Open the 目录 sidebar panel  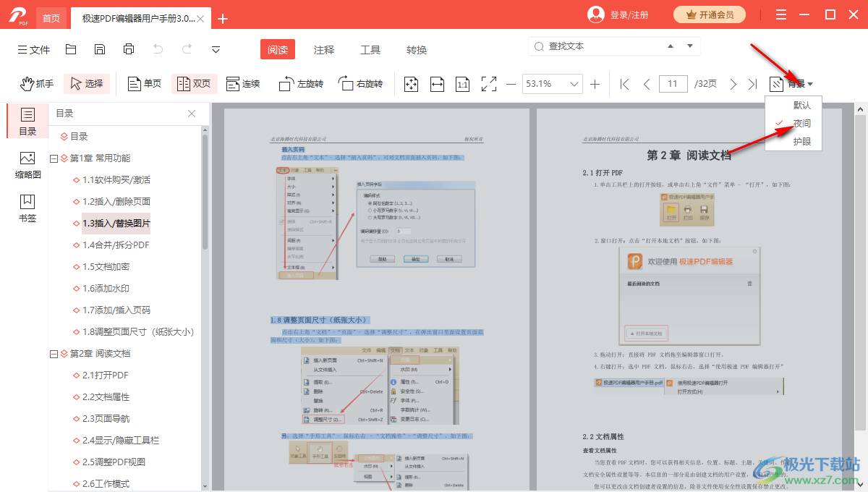point(27,121)
